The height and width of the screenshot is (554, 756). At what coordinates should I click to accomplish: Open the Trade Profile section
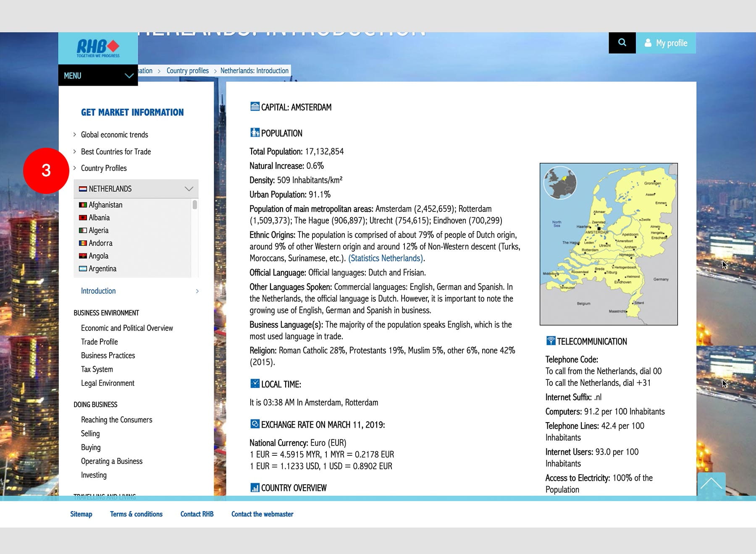tap(99, 342)
